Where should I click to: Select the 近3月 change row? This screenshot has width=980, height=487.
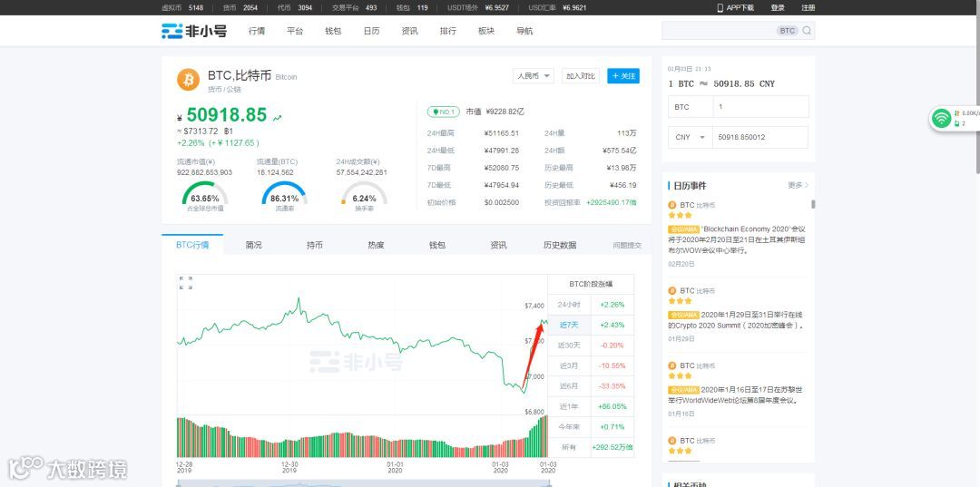click(591, 365)
